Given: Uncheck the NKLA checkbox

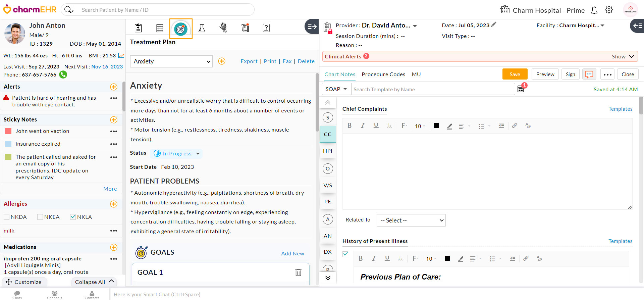Looking at the screenshot, I should pyautogui.click(x=73, y=217).
